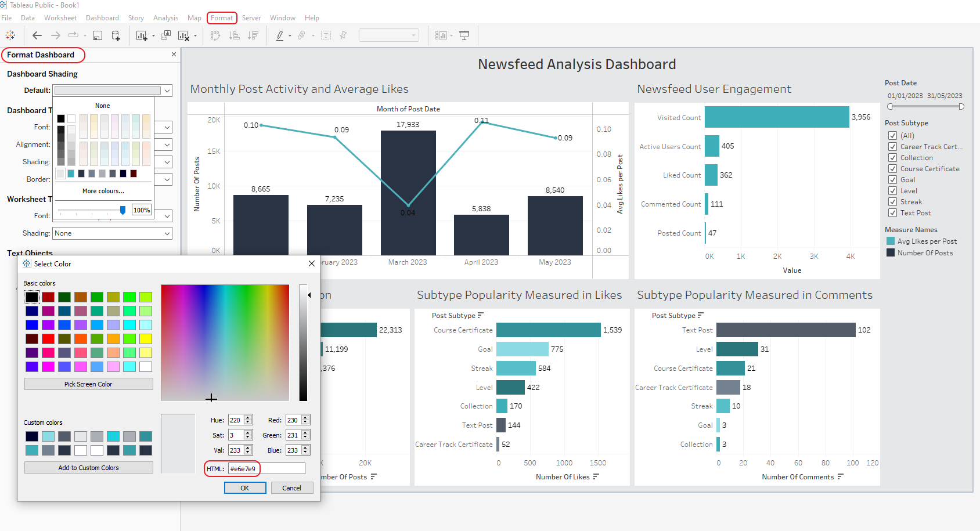
Task: Click the Swap rows and columns icon
Action: 215,35
